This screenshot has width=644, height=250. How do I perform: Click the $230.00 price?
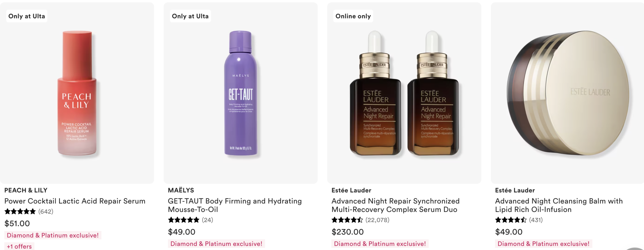click(x=347, y=232)
